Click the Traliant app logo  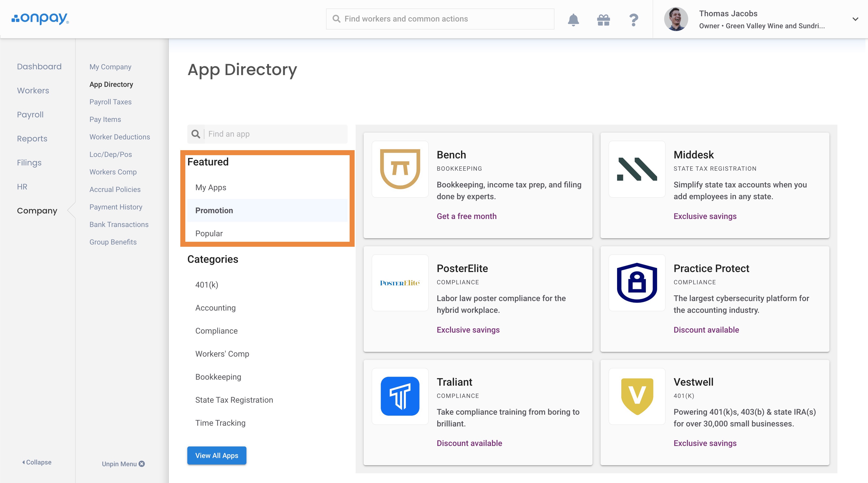[x=400, y=396]
